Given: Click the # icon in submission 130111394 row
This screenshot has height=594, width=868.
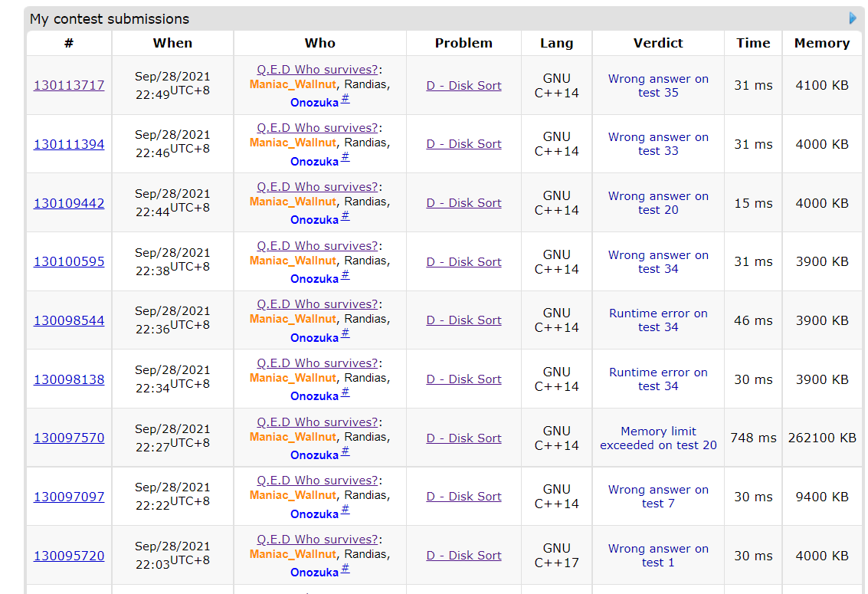Looking at the screenshot, I should coord(345,159).
